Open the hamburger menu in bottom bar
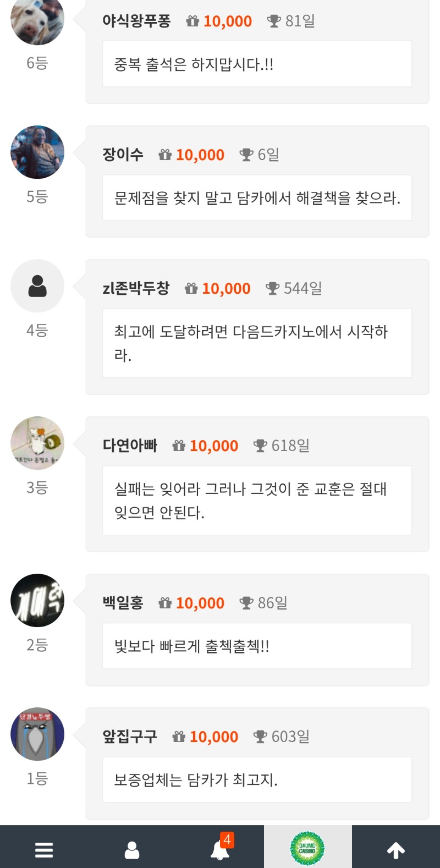Screen dimensions: 440x868 [x=44, y=850]
